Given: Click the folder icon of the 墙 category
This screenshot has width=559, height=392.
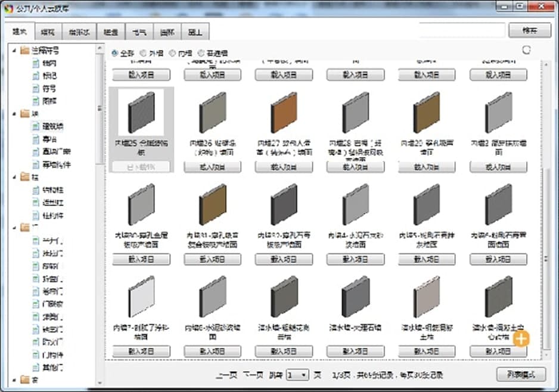Looking at the screenshot, I should click(x=24, y=113).
